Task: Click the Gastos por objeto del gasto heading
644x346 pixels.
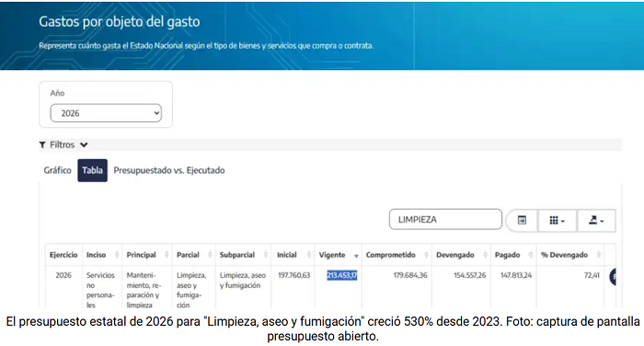Action: click(120, 21)
